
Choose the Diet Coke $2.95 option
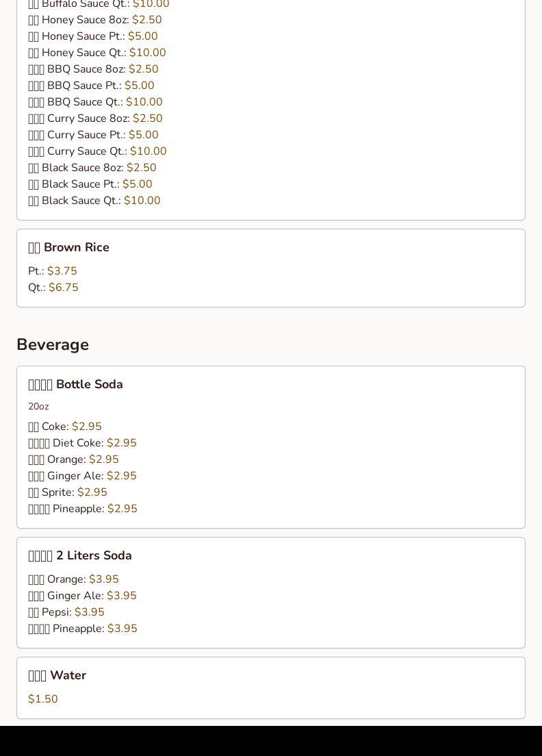pyautogui.click(x=82, y=442)
